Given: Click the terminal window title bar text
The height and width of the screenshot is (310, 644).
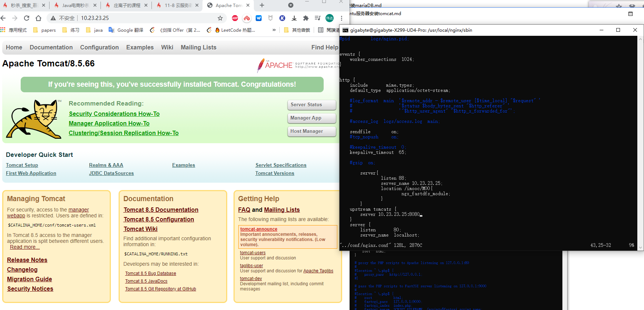Looking at the screenshot, I should (x=411, y=30).
